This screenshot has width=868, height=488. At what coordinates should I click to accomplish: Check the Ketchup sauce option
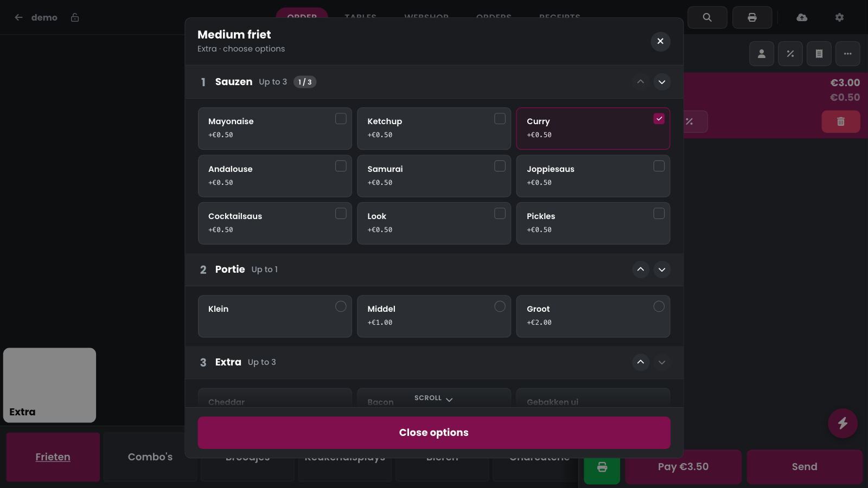434,129
